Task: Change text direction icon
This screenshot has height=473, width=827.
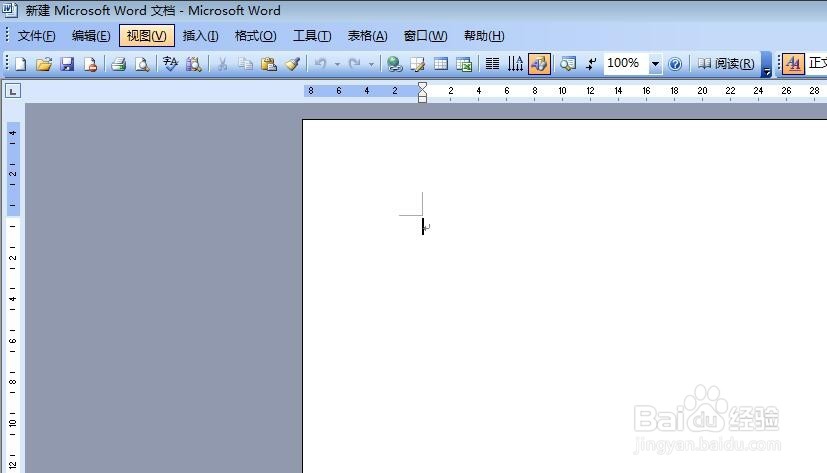Action: (515, 64)
